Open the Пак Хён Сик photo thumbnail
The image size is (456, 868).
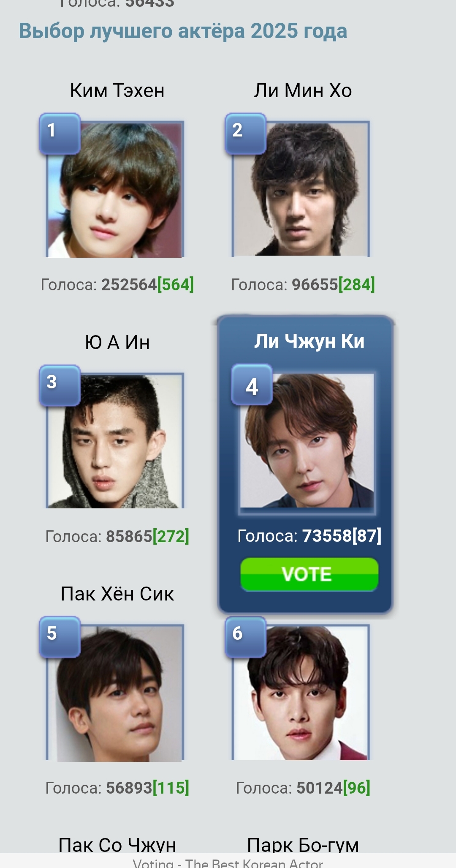coord(115,693)
